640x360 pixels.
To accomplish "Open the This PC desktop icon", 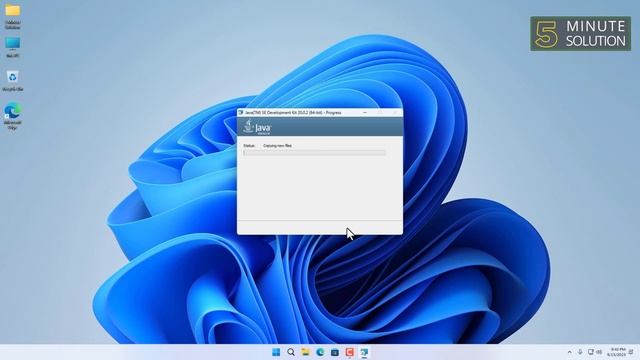I will tap(13, 43).
